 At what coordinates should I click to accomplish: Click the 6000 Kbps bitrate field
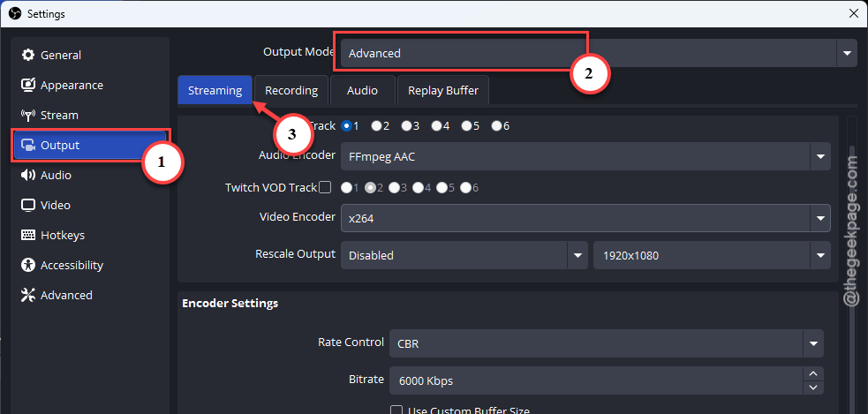[x=597, y=380]
